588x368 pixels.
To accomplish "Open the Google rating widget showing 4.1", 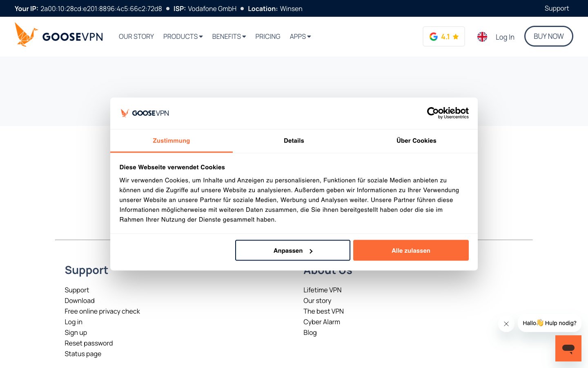I will (444, 36).
